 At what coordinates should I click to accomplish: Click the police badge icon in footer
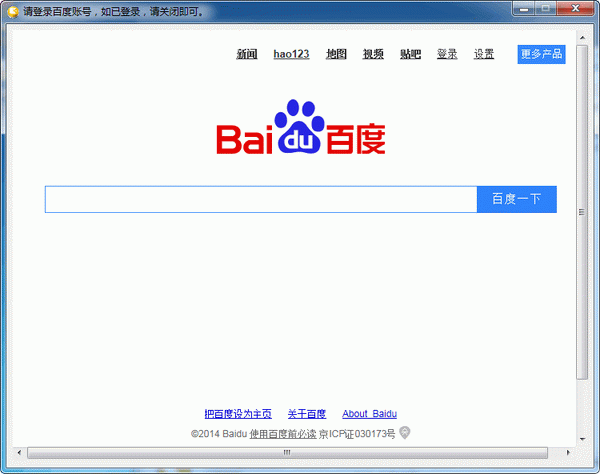click(x=404, y=433)
